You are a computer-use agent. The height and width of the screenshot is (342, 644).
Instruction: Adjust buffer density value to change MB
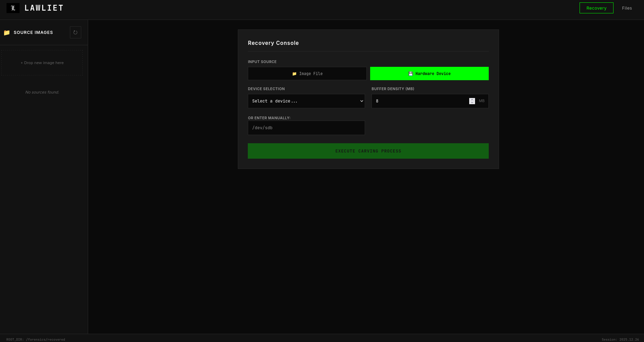pyautogui.click(x=422, y=101)
